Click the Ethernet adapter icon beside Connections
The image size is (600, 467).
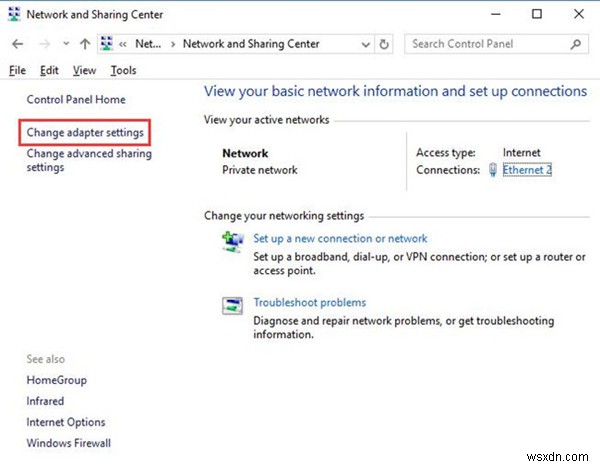pyautogui.click(x=492, y=170)
